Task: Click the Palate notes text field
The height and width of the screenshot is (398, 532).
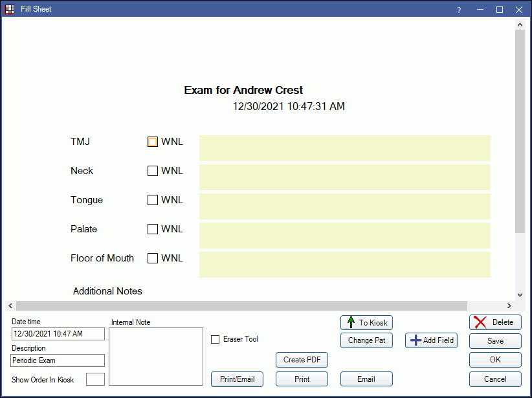Action: click(345, 236)
